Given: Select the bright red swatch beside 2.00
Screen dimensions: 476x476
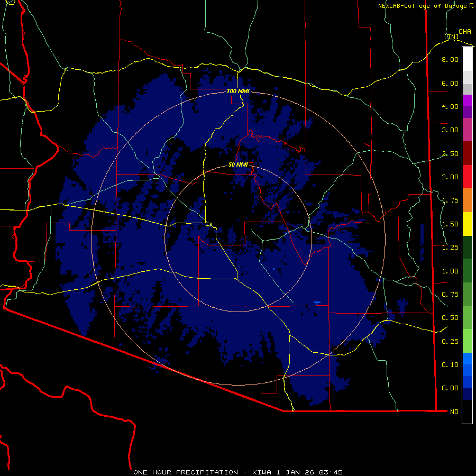Looking at the screenshot, I should pos(467,177).
